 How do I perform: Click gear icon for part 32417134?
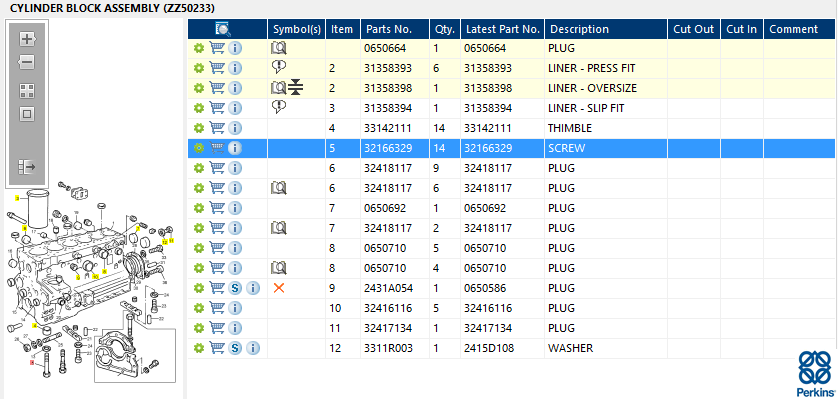(199, 328)
